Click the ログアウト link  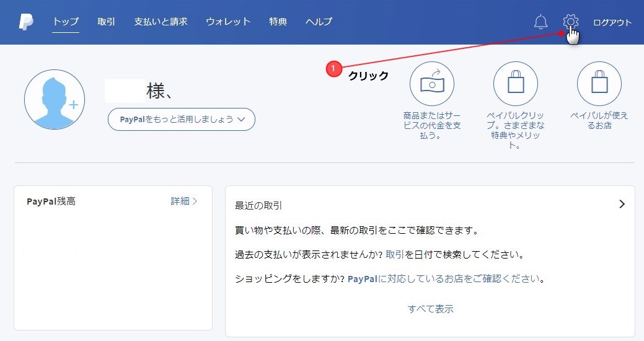612,22
